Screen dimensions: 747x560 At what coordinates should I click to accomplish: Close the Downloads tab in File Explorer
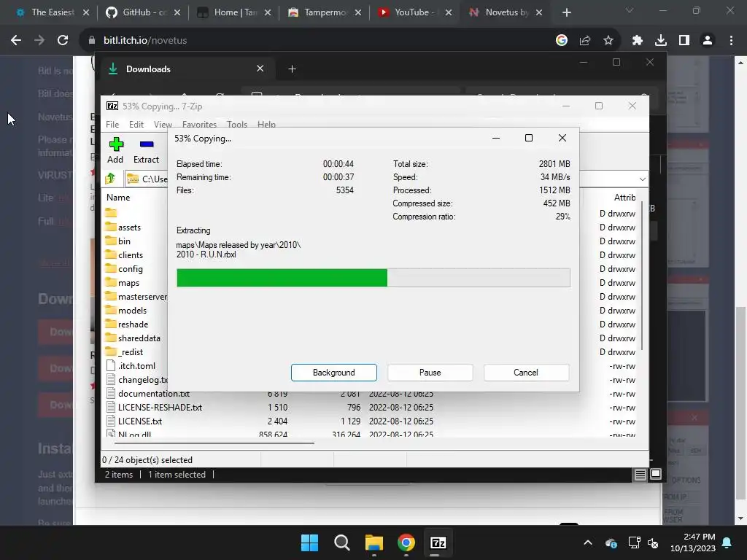[x=260, y=69]
